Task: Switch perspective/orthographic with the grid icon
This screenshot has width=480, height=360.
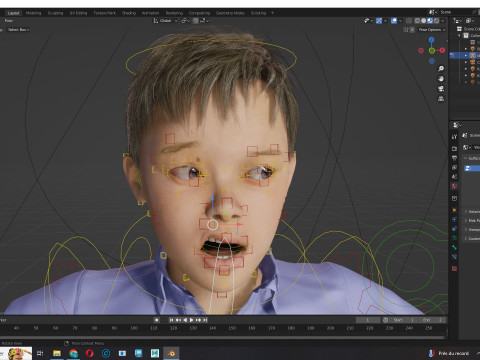Action: (441, 99)
